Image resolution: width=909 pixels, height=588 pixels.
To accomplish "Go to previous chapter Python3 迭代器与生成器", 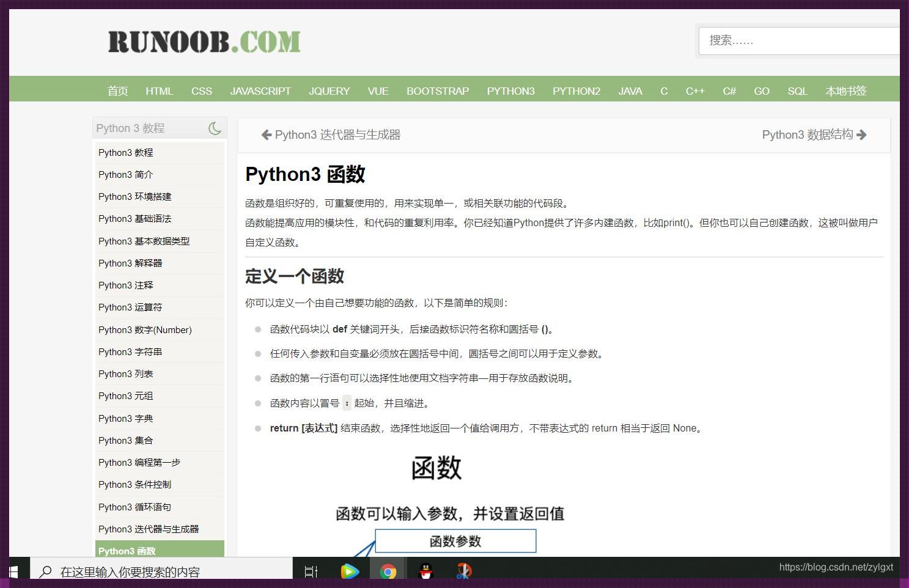I will pos(337,135).
